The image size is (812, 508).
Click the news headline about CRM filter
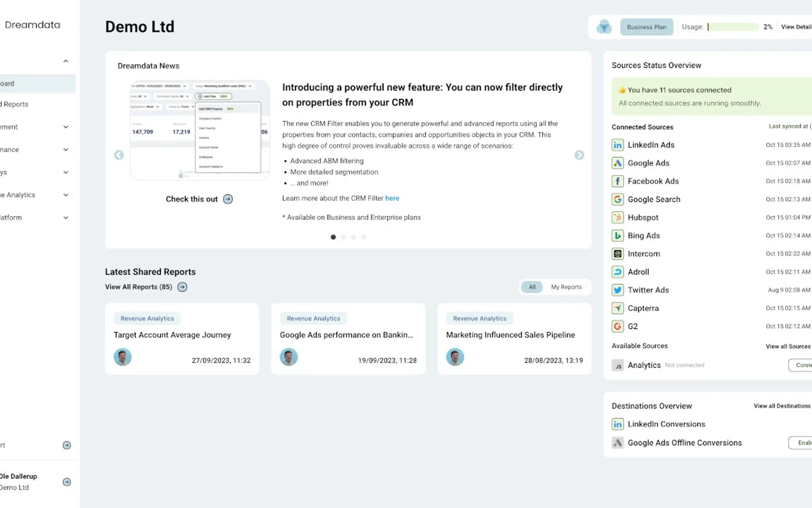coord(422,95)
